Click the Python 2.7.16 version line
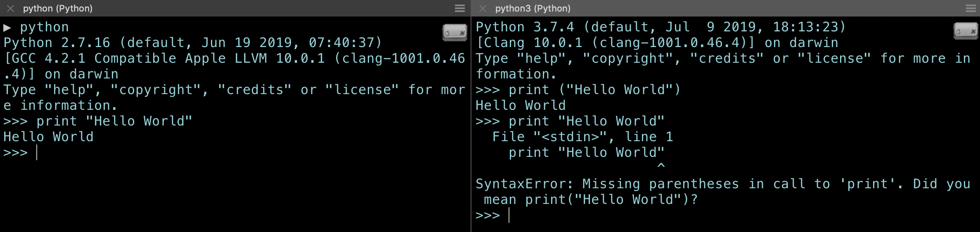This screenshot has width=980, height=232. tap(192, 43)
